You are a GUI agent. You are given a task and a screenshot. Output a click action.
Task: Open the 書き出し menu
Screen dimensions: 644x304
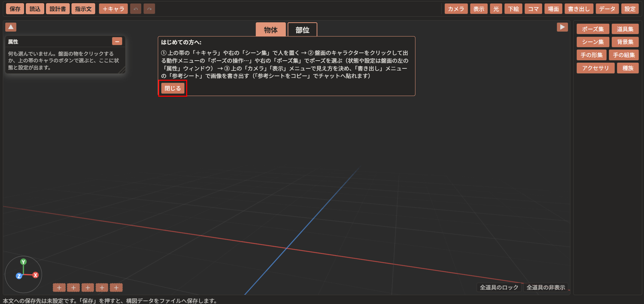(579, 9)
